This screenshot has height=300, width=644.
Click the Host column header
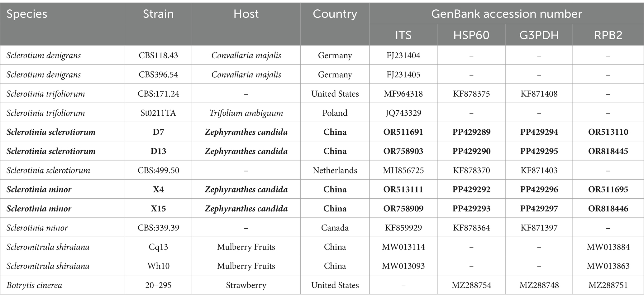coord(246,14)
